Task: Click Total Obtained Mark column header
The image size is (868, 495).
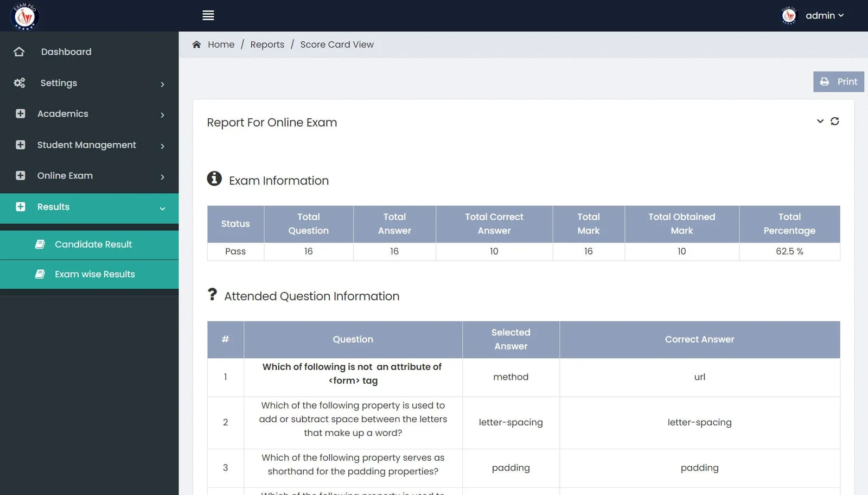Action: pyautogui.click(x=682, y=224)
